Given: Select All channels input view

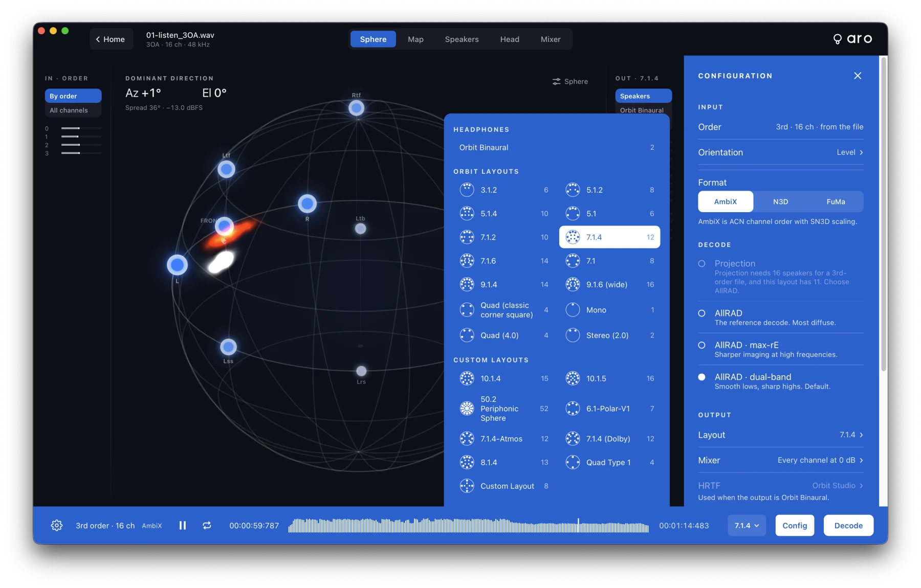Looking at the screenshot, I should (73, 110).
